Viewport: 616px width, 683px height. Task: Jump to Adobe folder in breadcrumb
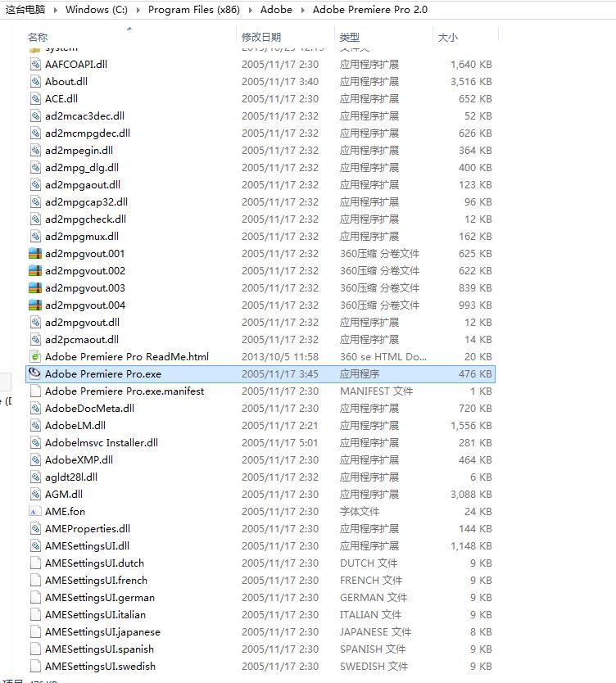(x=276, y=10)
